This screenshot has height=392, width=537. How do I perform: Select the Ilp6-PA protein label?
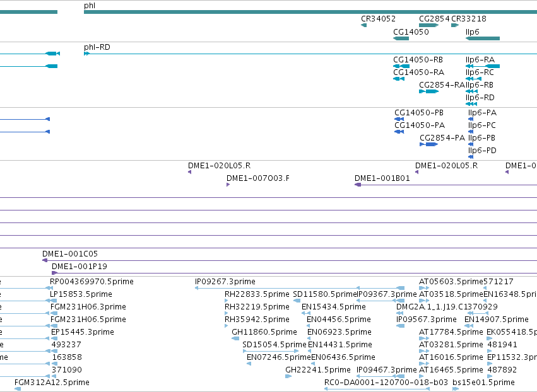482,113
